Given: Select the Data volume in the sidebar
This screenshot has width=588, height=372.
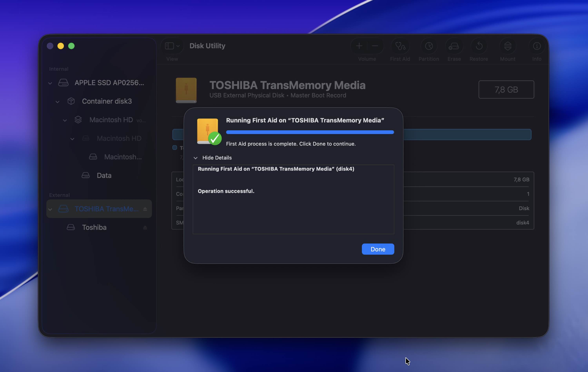Looking at the screenshot, I should click(104, 175).
